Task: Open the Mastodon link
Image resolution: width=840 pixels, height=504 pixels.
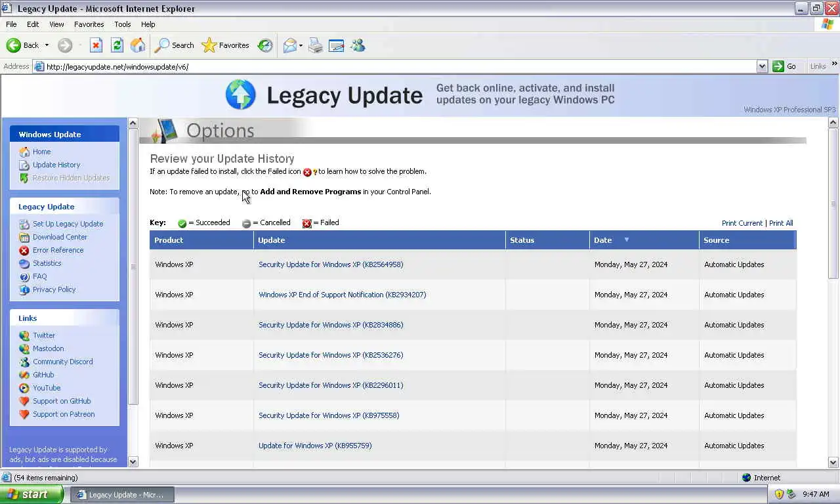Action: coord(48,348)
